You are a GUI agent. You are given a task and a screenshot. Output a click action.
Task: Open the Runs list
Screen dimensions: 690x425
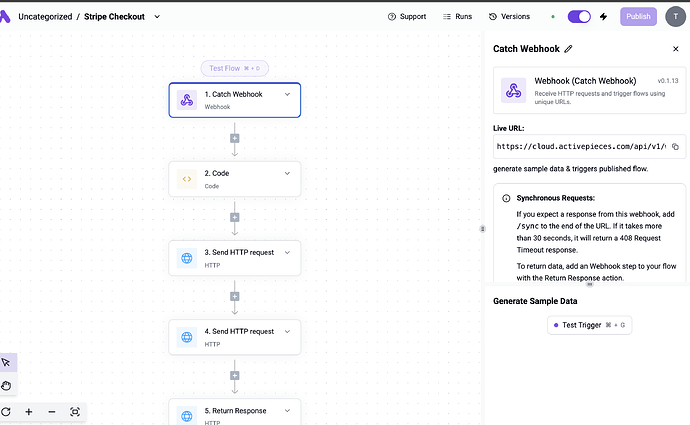(457, 17)
